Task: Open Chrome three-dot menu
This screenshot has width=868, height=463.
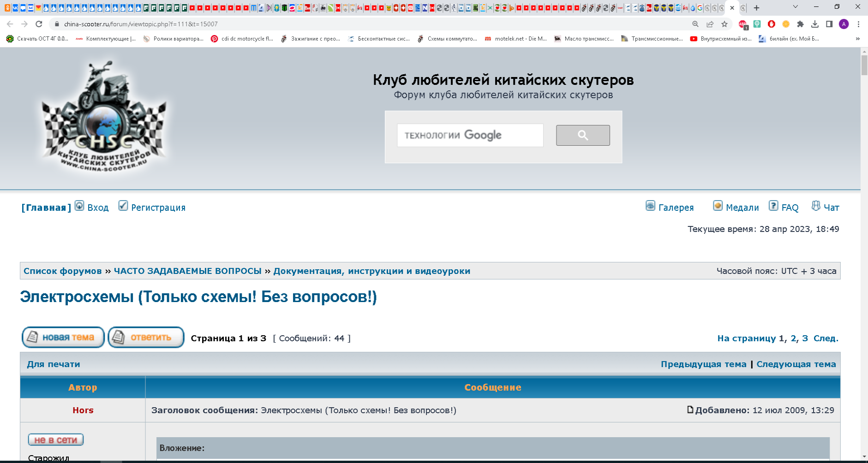Action: point(858,24)
